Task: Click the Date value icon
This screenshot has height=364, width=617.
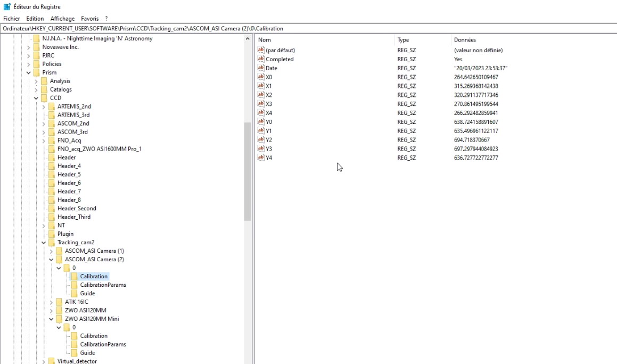Action: coord(261,68)
